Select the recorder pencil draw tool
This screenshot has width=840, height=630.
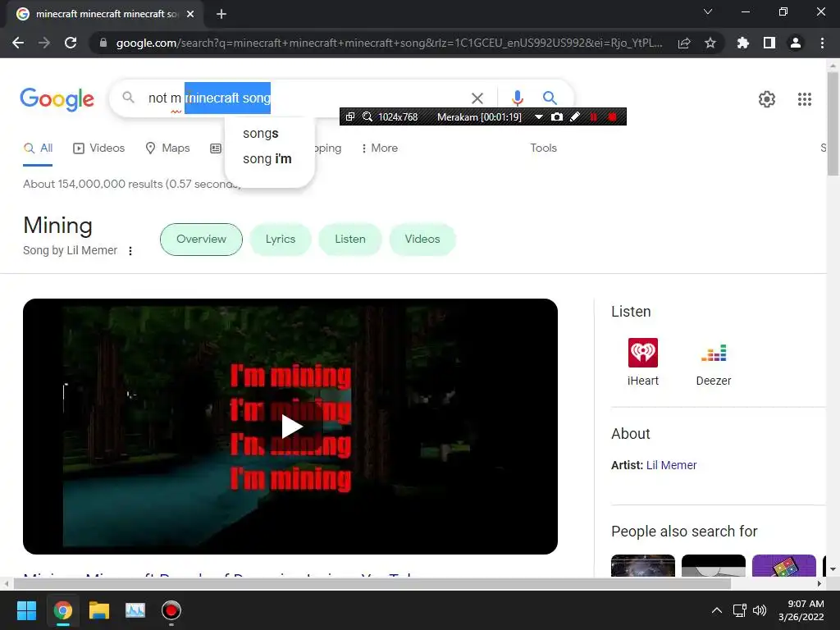coord(575,116)
